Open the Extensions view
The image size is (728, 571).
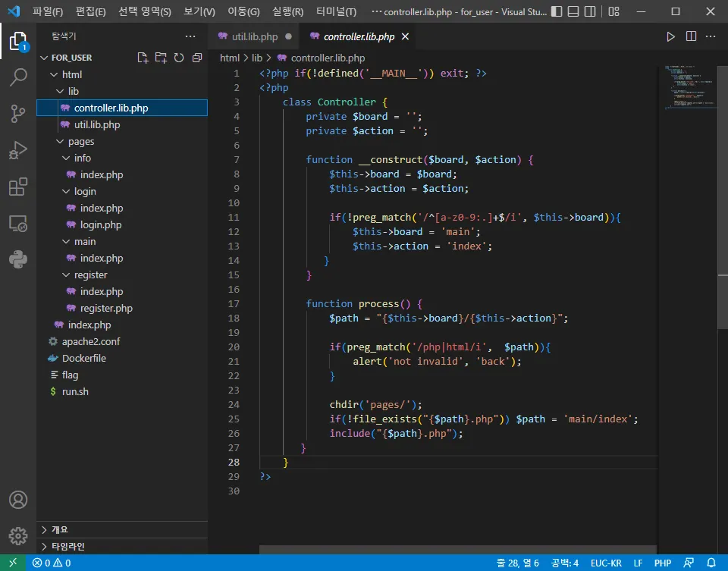click(18, 187)
